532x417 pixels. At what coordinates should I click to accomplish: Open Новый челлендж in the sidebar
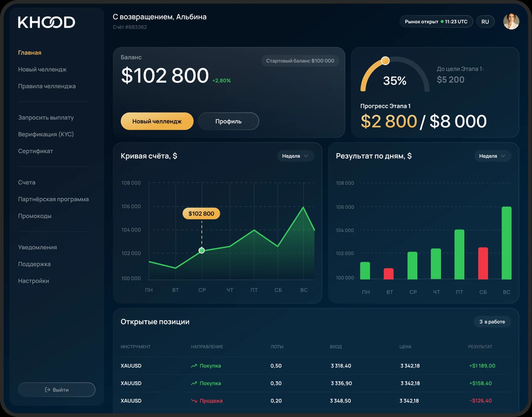coord(42,69)
